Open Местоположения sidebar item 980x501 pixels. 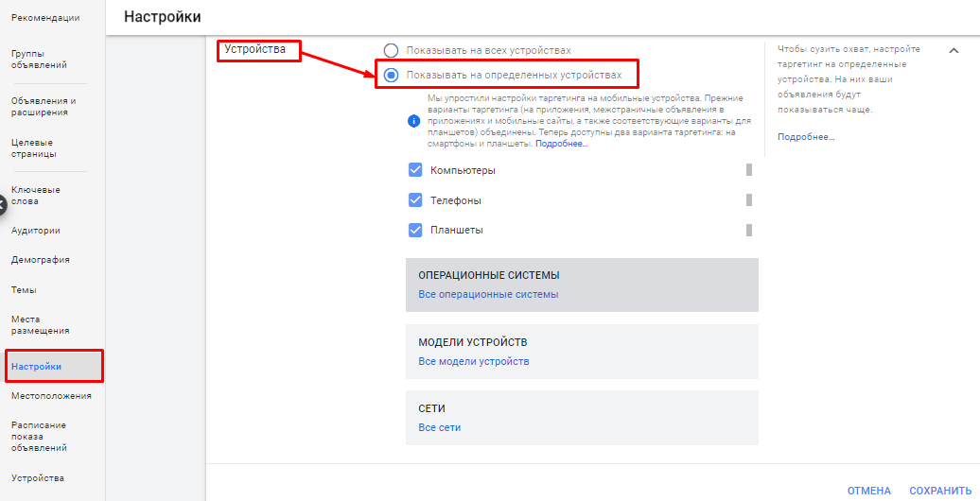pyautogui.click(x=51, y=395)
